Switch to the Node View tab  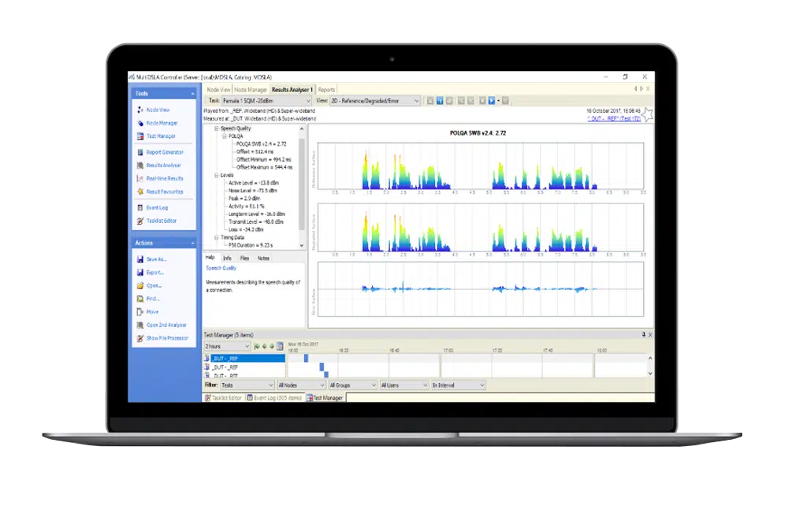[218, 90]
